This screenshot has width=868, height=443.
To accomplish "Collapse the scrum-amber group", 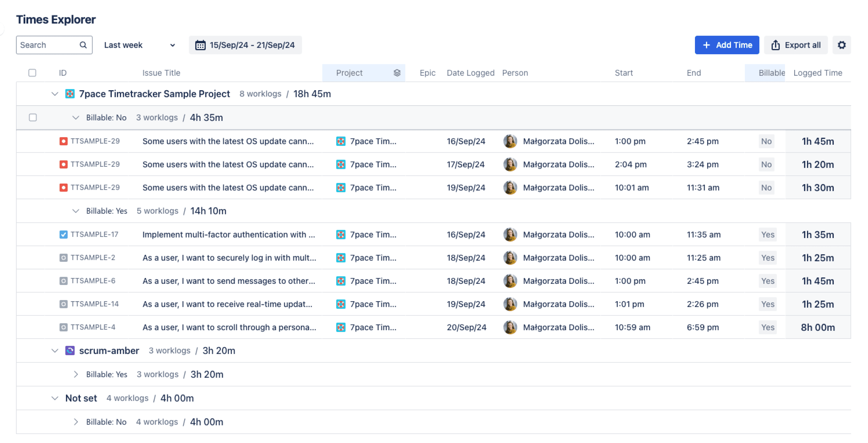I will [55, 351].
